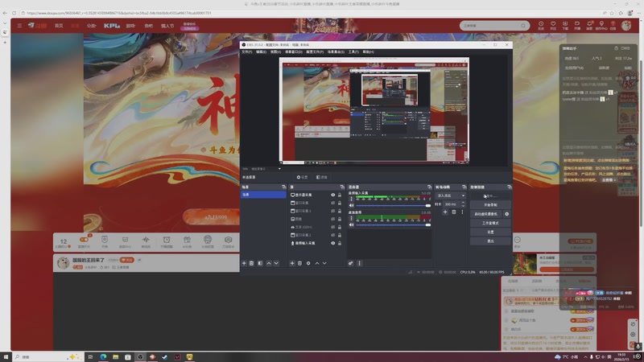Pop out the Sources dock panel

(342, 187)
